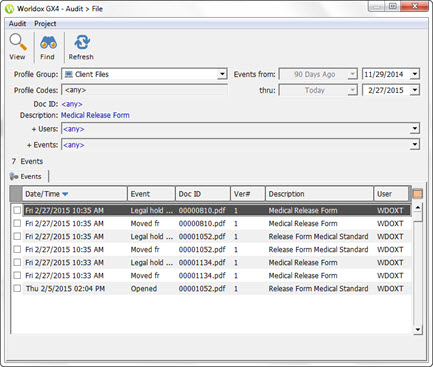Click the scroll down arrow of events list
The image size is (433, 367).
click(418, 329)
